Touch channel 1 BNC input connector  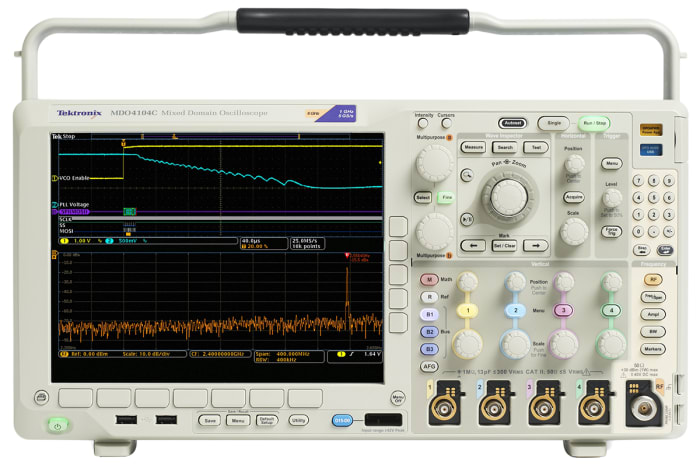pyautogui.click(x=443, y=408)
